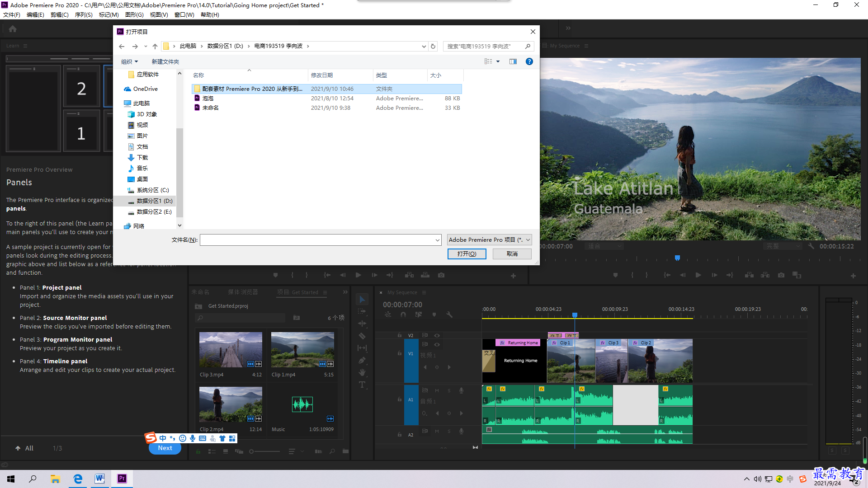The image size is (868, 488).
Task: Open the 序列(S) menu
Action: coord(84,15)
